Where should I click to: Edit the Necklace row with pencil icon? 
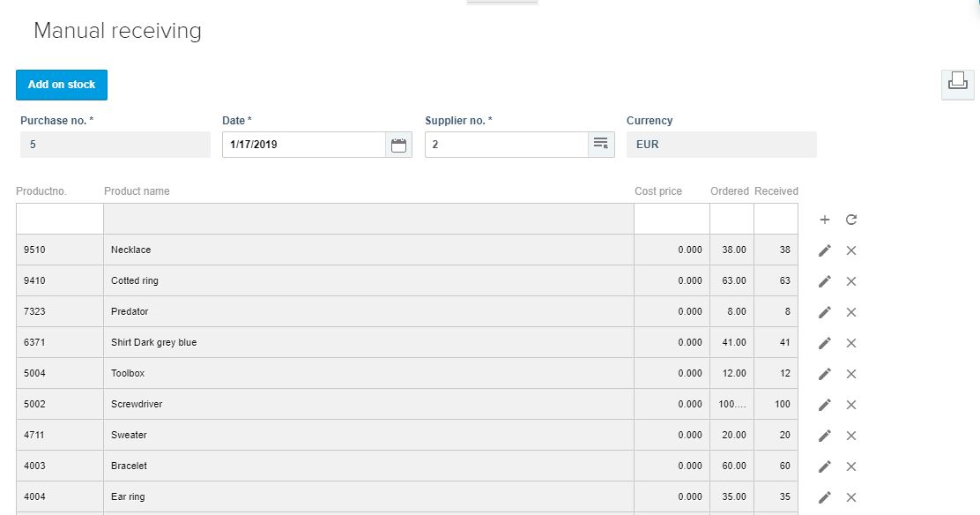[x=824, y=250]
